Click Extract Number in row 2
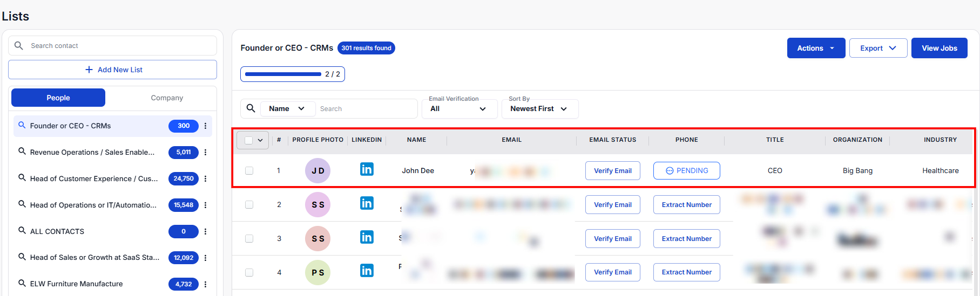The height and width of the screenshot is (296, 980). 686,205
